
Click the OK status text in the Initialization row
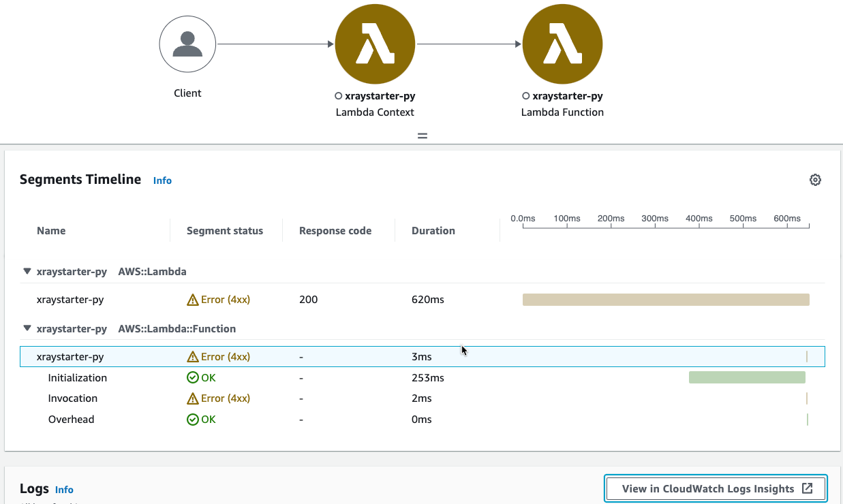click(208, 378)
